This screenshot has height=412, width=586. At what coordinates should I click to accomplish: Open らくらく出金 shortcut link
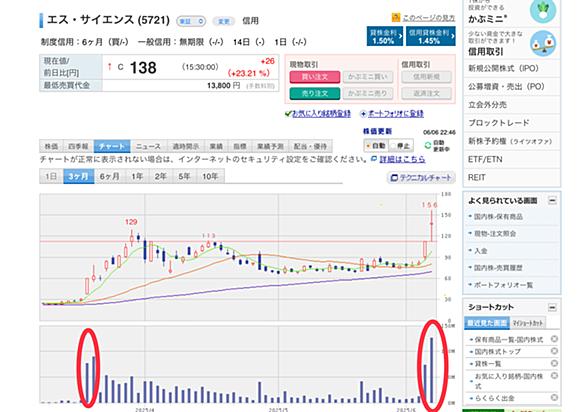tap(494, 398)
